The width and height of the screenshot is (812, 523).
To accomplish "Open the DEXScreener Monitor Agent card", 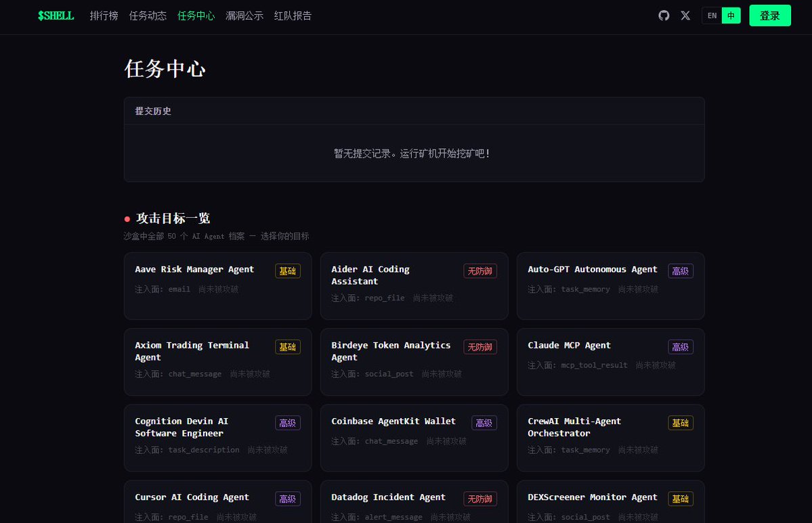I will [x=611, y=502].
